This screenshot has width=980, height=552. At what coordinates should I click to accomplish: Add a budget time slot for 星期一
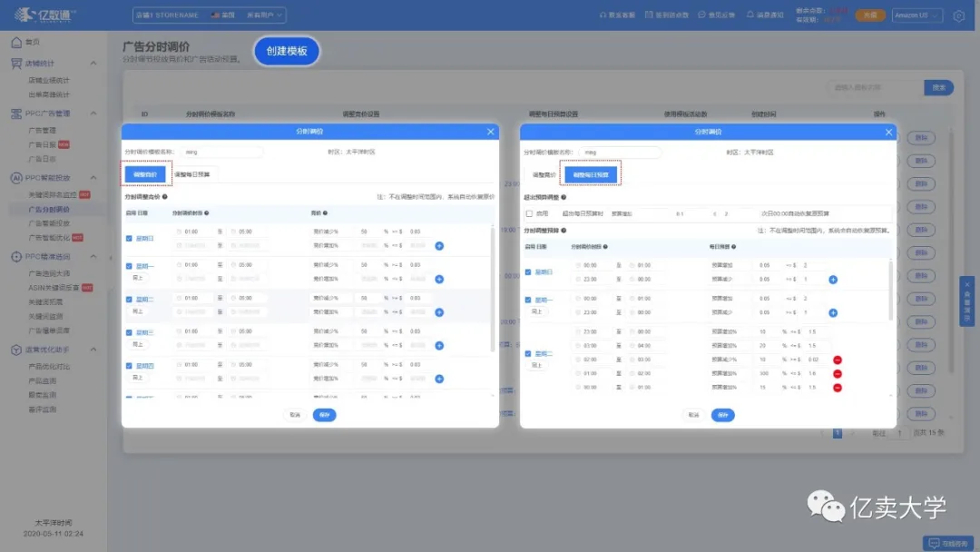[833, 312]
